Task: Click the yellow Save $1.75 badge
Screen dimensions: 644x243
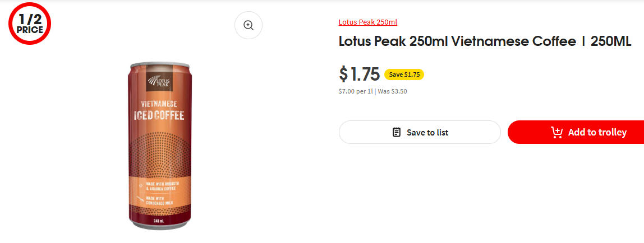Action: point(404,74)
